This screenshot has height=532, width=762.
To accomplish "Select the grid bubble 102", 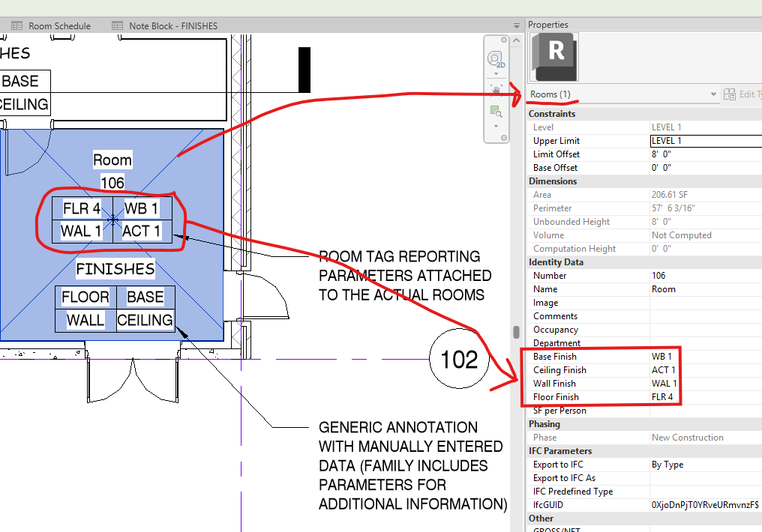I will [459, 359].
